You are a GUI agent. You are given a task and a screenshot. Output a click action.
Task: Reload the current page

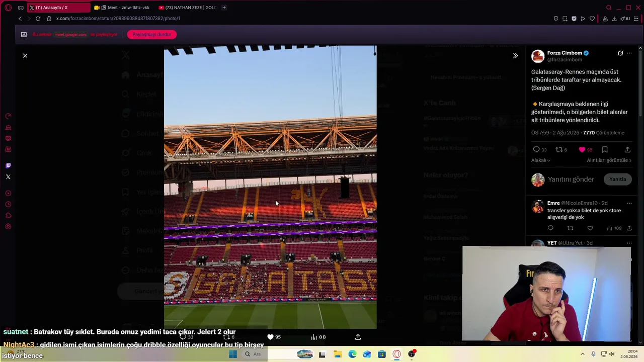pos(38,19)
